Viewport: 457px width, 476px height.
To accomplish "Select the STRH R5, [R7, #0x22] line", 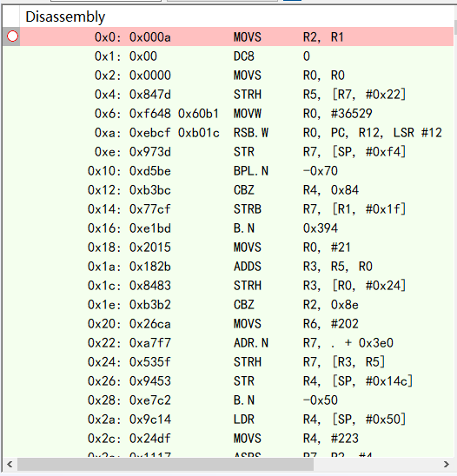I will point(236,95).
